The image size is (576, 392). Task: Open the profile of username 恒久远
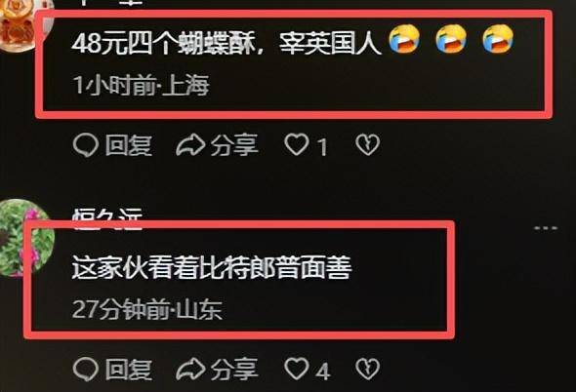tap(106, 218)
